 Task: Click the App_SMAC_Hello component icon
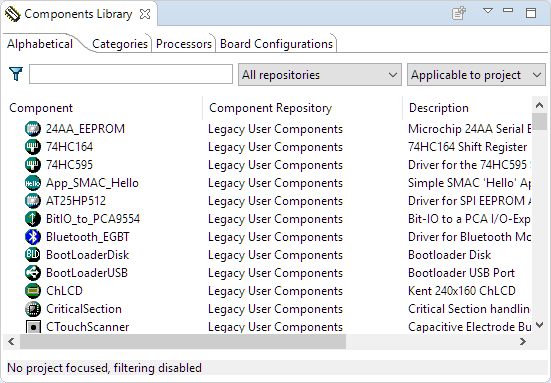[x=33, y=183]
